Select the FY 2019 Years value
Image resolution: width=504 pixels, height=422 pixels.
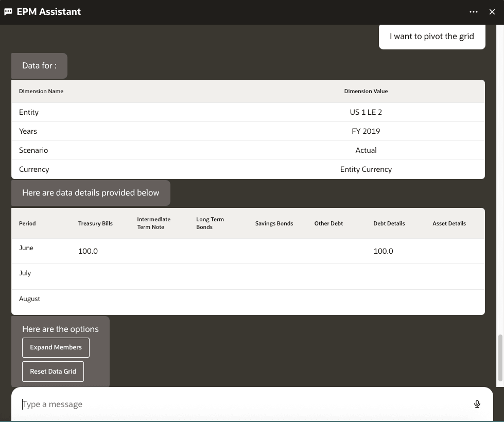(366, 131)
